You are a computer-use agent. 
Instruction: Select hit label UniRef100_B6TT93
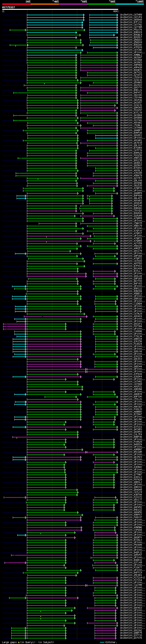click(131, 281)
